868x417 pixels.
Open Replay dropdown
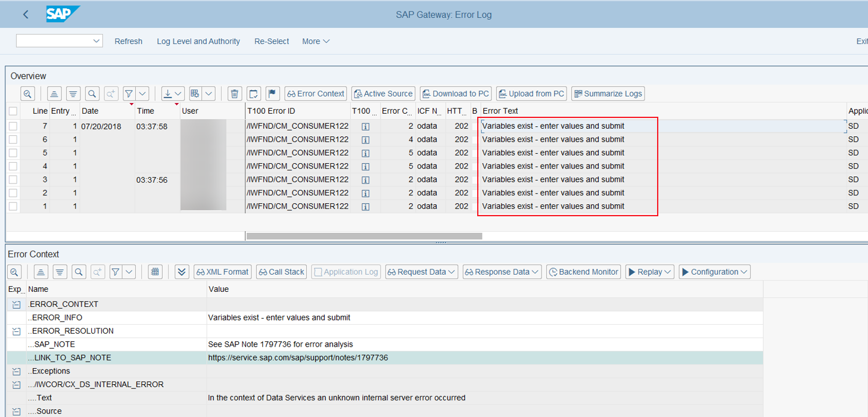click(650, 272)
